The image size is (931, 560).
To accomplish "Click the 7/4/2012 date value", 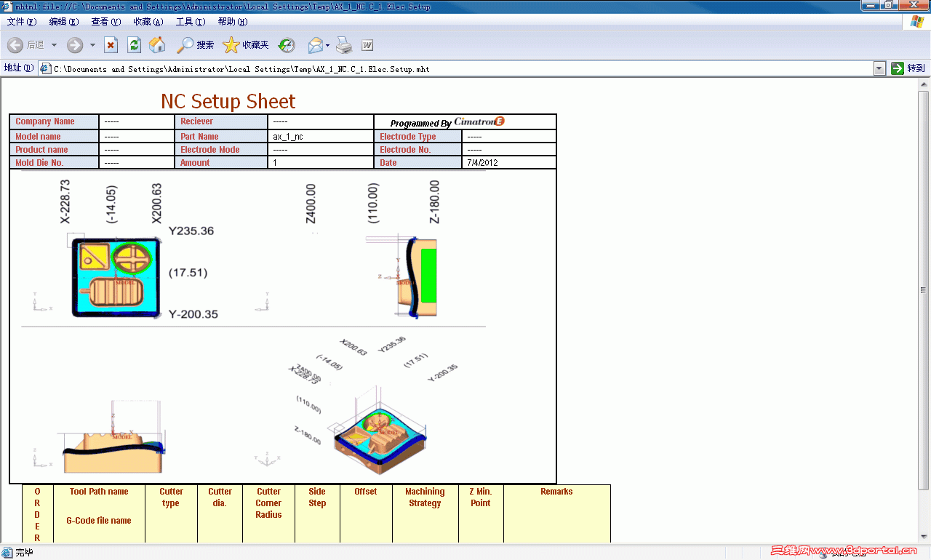I will [x=482, y=163].
